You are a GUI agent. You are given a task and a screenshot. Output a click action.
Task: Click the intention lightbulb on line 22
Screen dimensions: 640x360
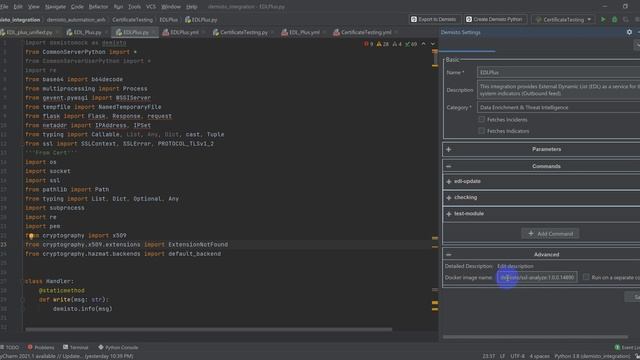pos(31,236)
